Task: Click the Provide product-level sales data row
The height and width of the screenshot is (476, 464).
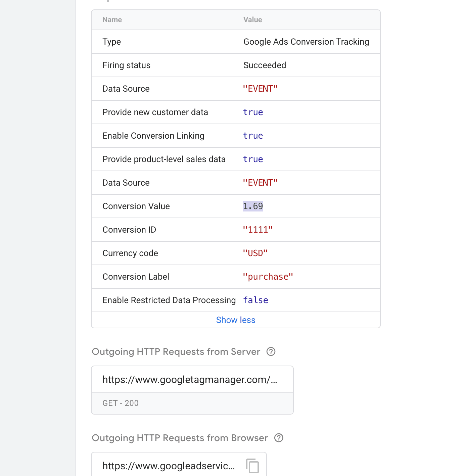Action: point(164,159)
